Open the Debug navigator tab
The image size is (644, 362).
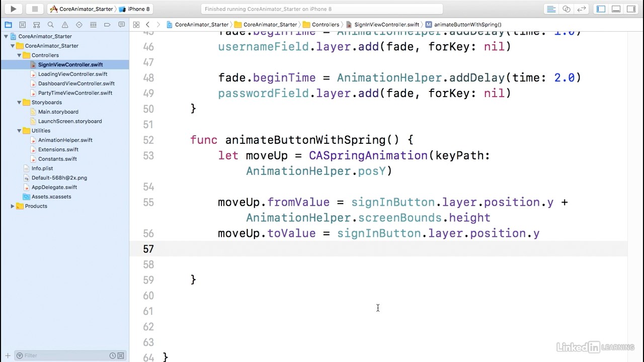point(93,25)
